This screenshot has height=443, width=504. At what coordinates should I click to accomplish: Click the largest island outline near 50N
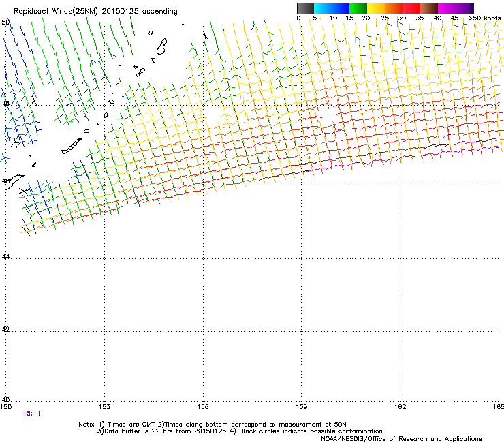tap(161, 46)
